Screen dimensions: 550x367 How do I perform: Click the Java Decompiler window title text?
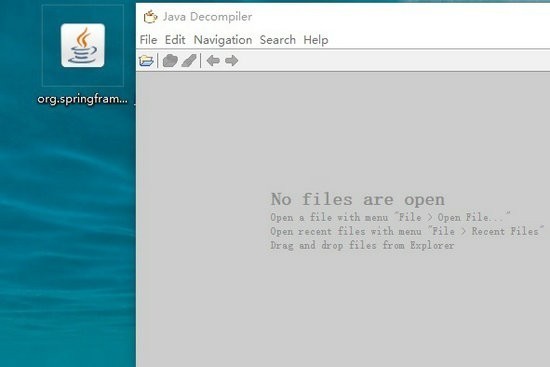tap(207, 17)
